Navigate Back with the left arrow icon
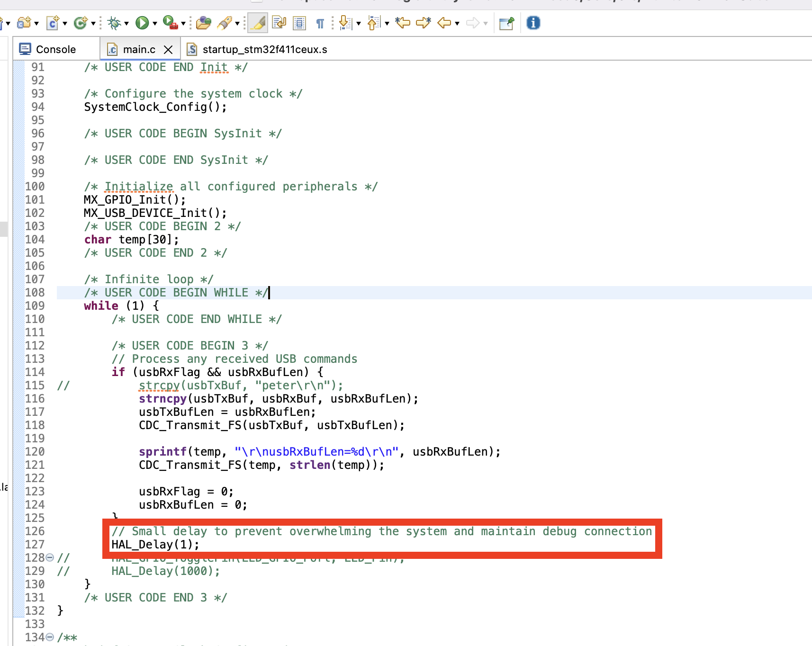 point(444,23)
